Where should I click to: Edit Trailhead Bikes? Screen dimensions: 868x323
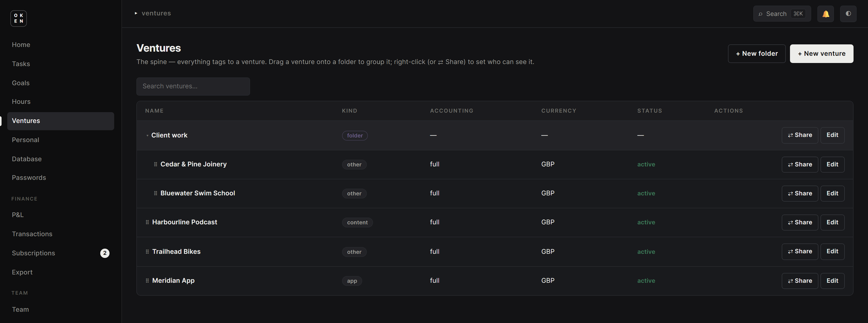click(x=832, y=252)
